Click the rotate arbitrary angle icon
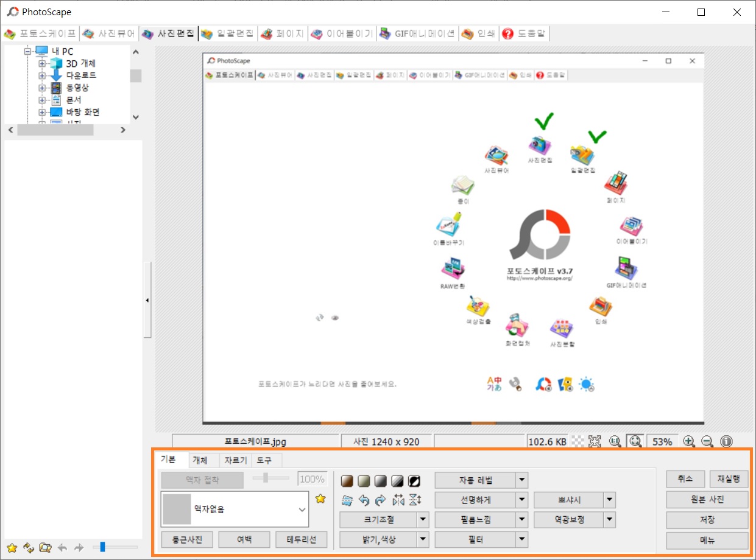This screenshot has height=560, width=756. point(347,500)
